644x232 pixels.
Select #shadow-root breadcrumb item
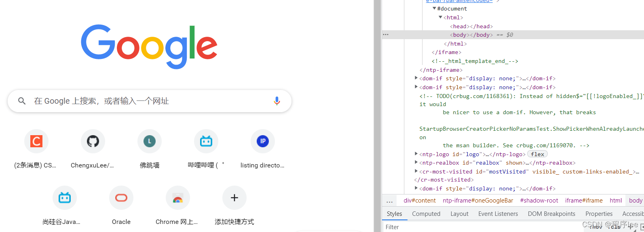click(x=539, y=201)
